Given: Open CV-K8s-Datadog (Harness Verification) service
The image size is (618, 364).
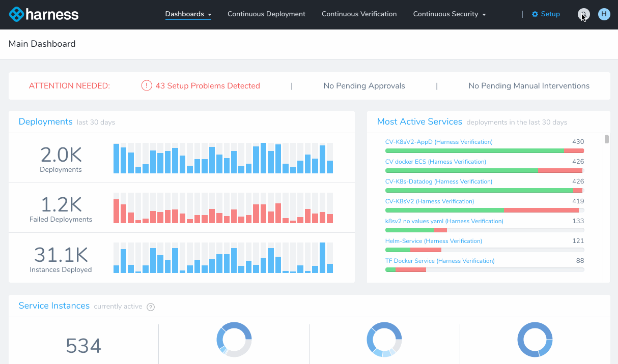Looking at the screenshot, I should pyautogui.click(x=439, y=181).
